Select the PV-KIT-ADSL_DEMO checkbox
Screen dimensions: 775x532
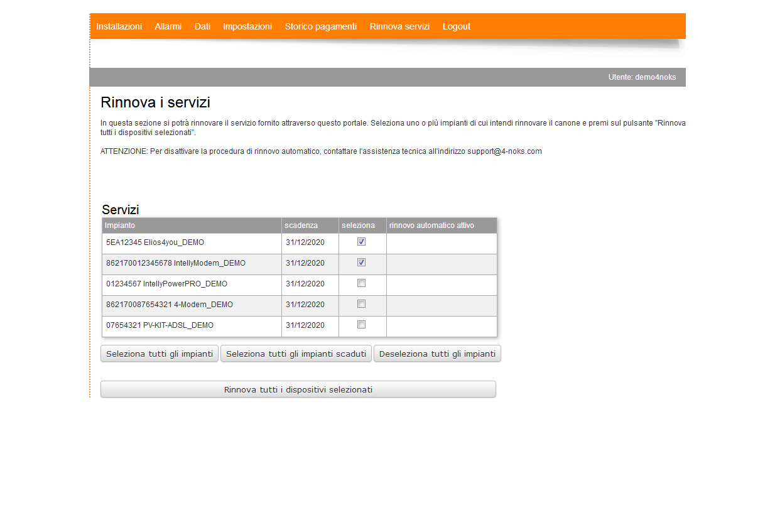(x=361, y=325)
